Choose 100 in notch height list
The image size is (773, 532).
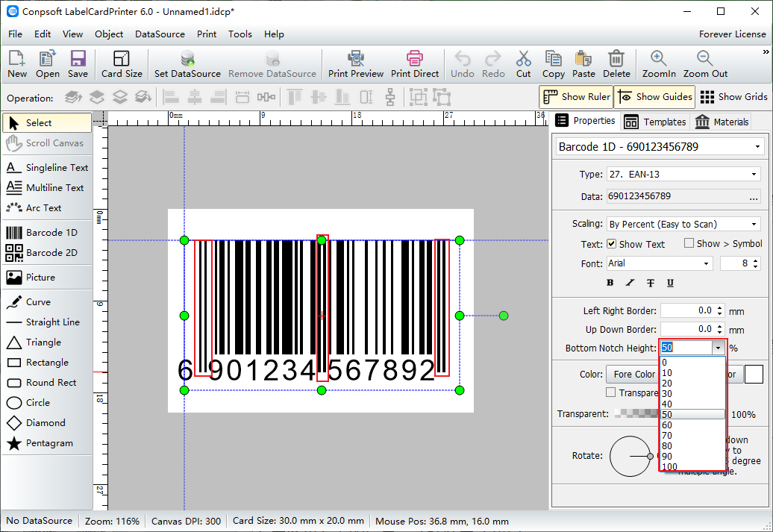tap(692, 466)
